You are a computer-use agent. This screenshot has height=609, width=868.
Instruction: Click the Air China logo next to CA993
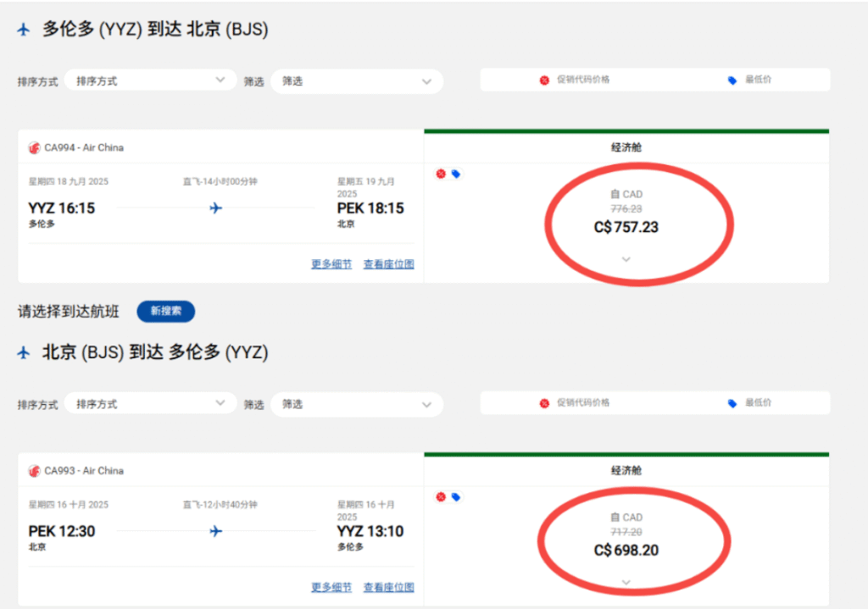35,471
